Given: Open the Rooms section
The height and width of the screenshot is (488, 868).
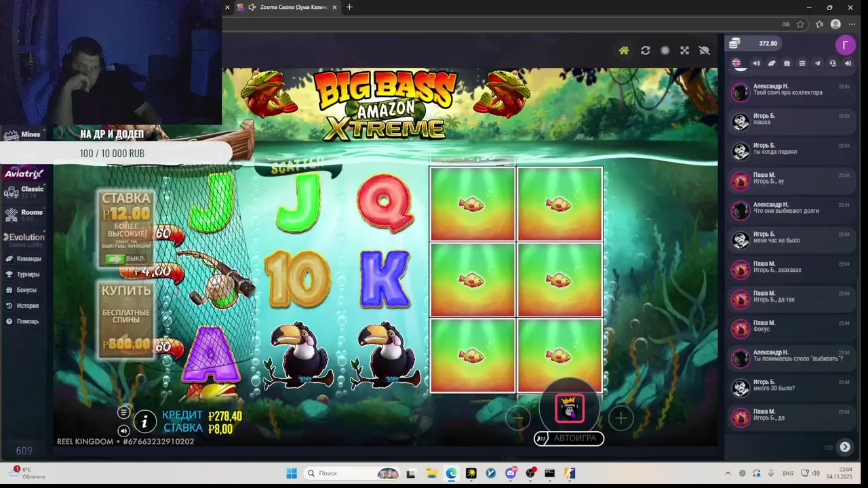Looking at the screenshot, I should tap(24, 215).
